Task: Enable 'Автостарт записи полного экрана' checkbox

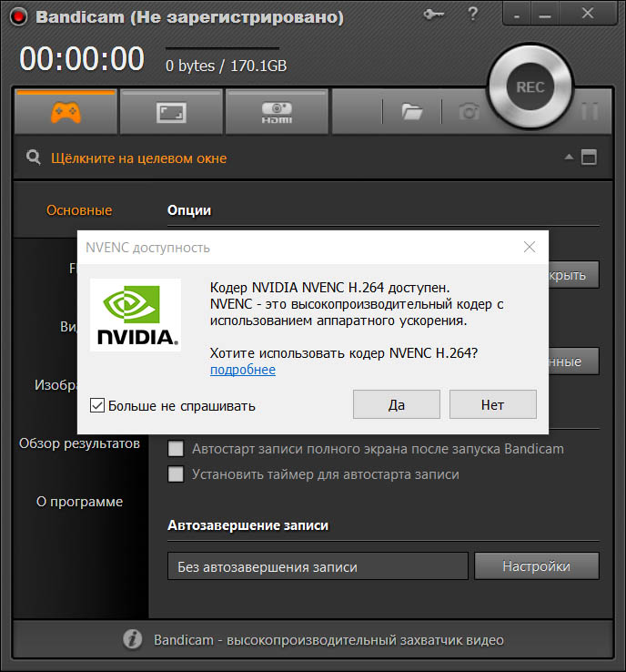Action: click(x=176, y=449)
